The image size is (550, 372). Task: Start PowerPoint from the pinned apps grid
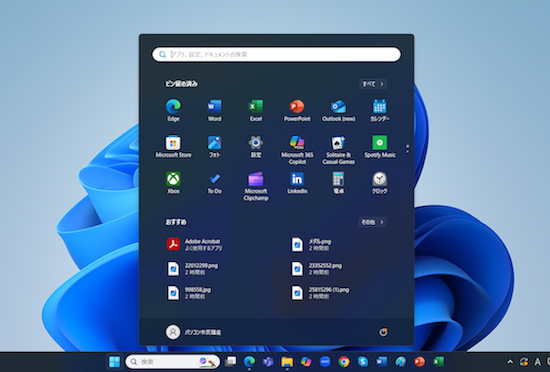click(297, 110)
